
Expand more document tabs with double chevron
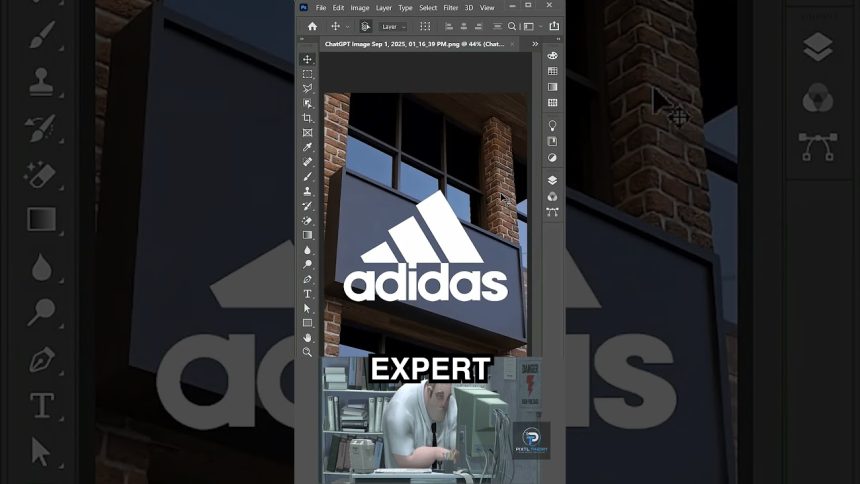click(535, 44)
